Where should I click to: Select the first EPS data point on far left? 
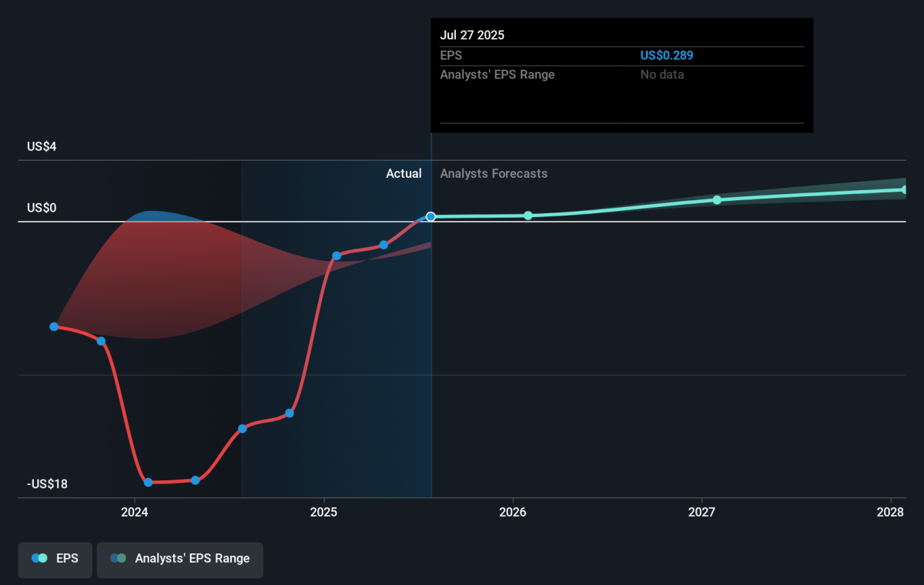(54, 326)
